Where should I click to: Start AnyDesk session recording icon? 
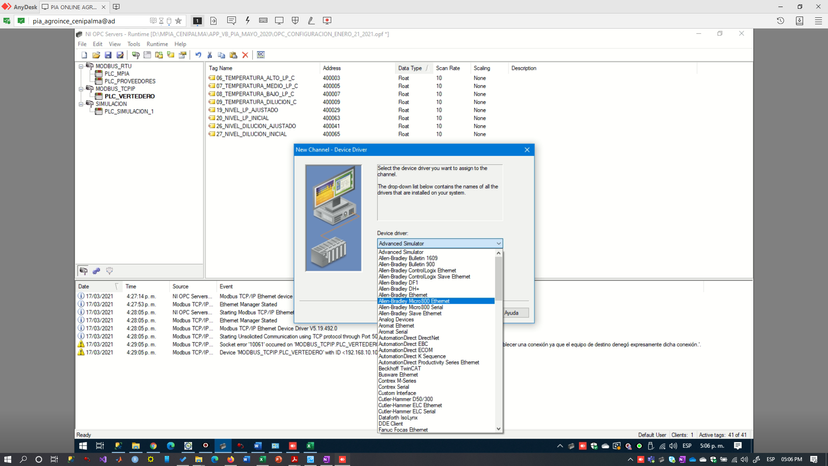327,21
